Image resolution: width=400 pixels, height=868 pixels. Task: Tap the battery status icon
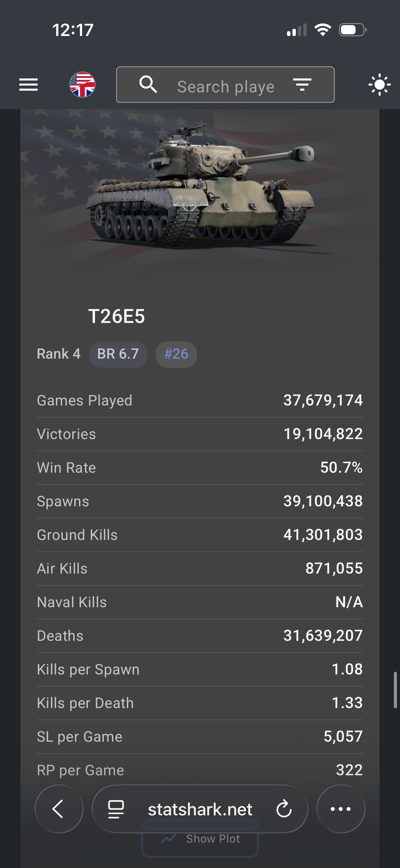[352, 30]
